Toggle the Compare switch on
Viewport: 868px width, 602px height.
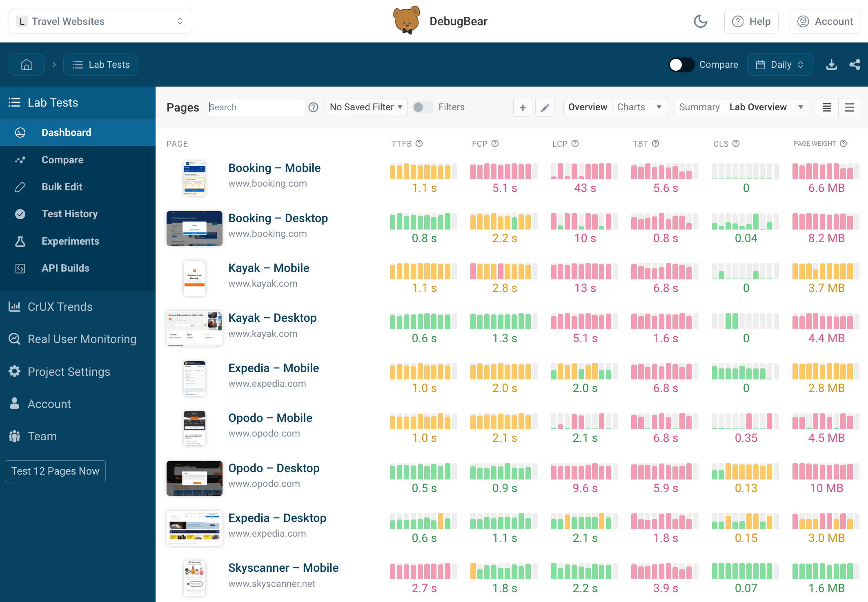(x=681, y=65)
